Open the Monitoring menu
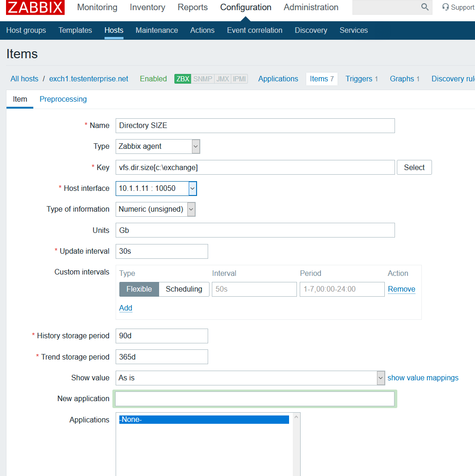Screen dimensions: 475x476 click(97, 7)
